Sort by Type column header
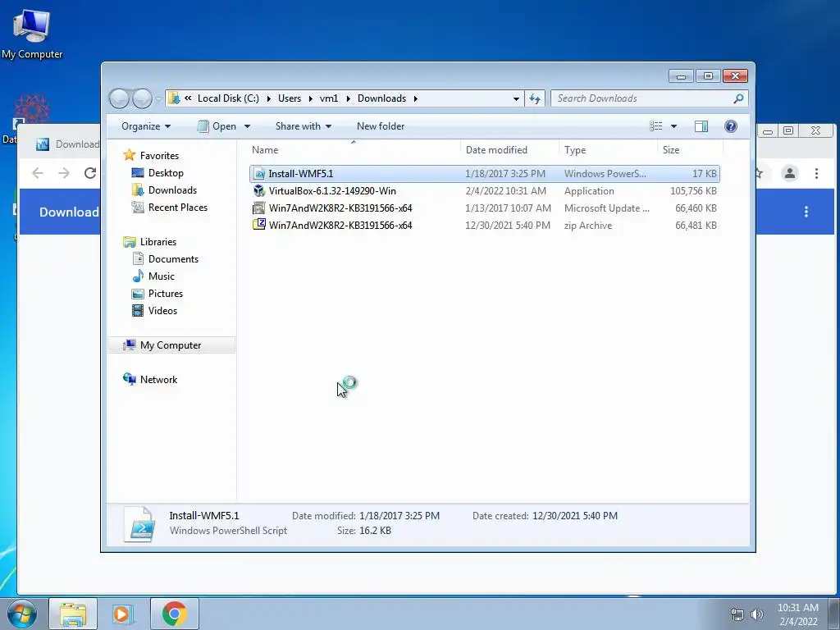This screenshot has height=630, width=840. click(608, 150)
